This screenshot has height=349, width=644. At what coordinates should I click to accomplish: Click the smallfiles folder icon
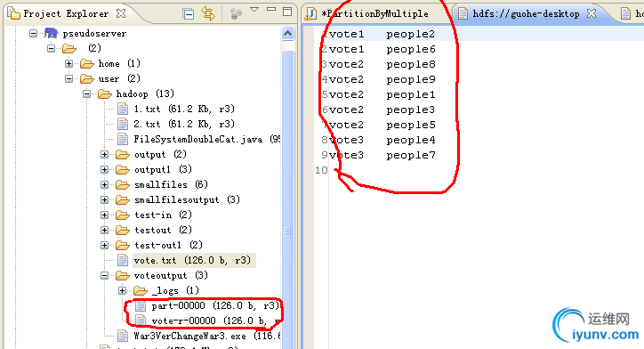(123, 185)
